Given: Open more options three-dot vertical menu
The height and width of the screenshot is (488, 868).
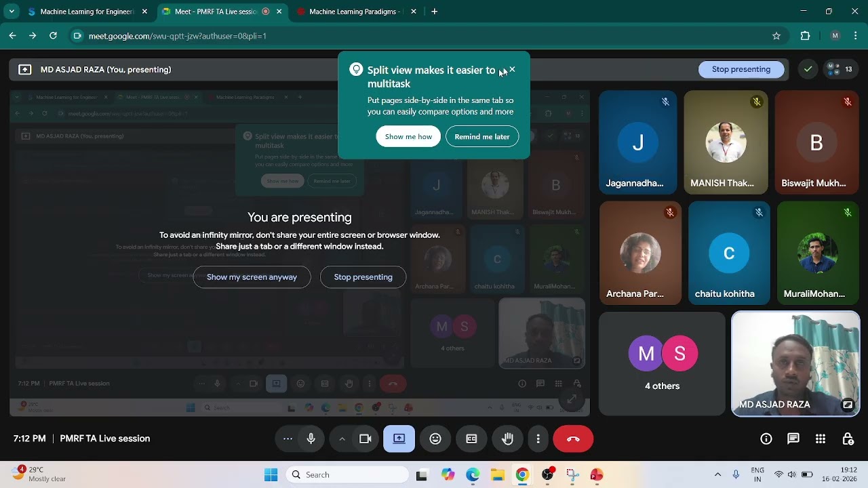Looking at the screenshot, I should point(538,439).
